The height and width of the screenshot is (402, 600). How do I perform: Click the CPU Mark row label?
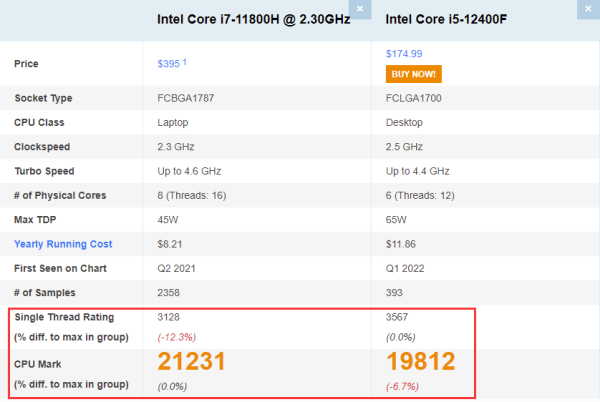[38, 364]
